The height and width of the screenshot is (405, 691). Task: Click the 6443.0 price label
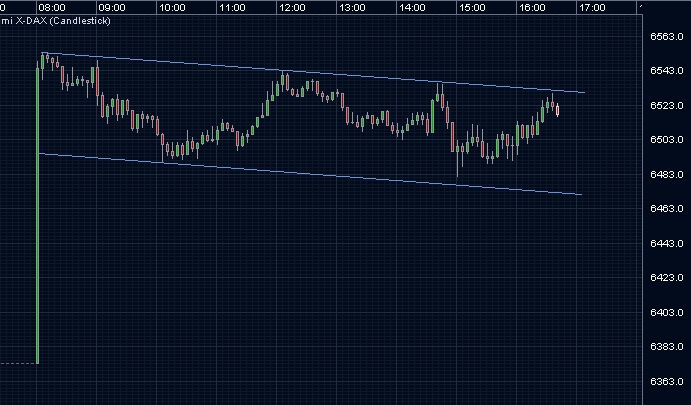click(x=667, y=243)
